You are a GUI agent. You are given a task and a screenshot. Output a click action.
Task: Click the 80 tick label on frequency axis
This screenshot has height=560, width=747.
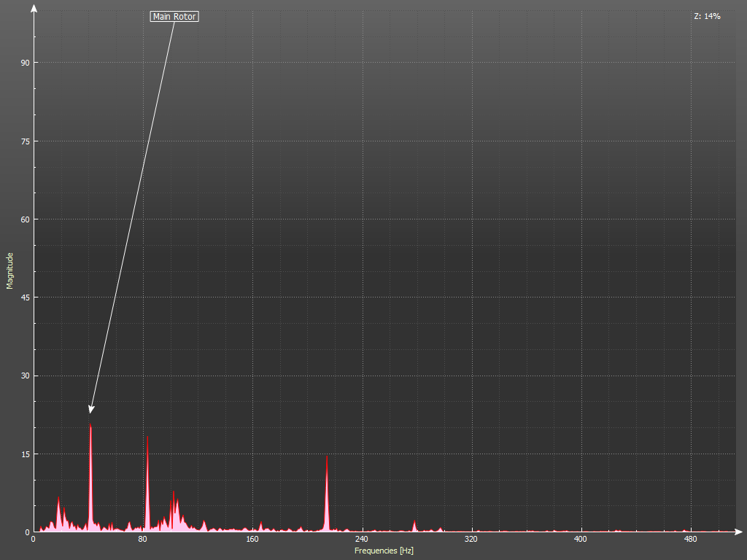click(x=143, y=540)
